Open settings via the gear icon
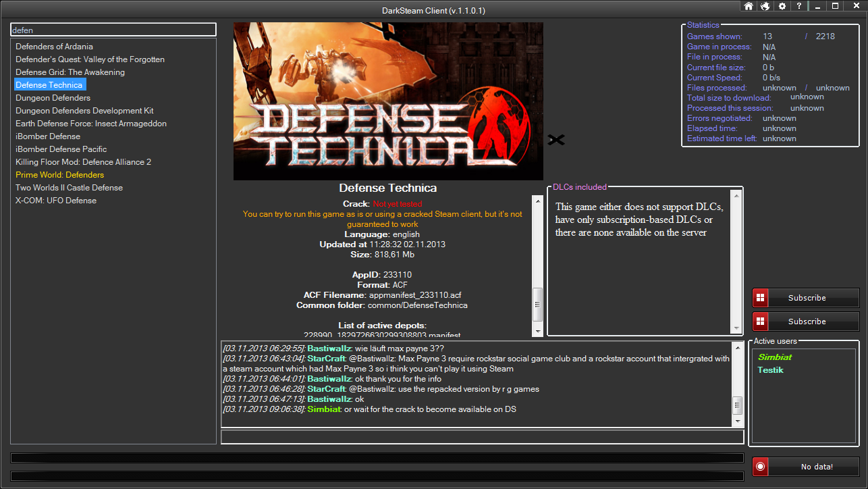The height and width of the screenshot is (489, 868). click(782, 6)
